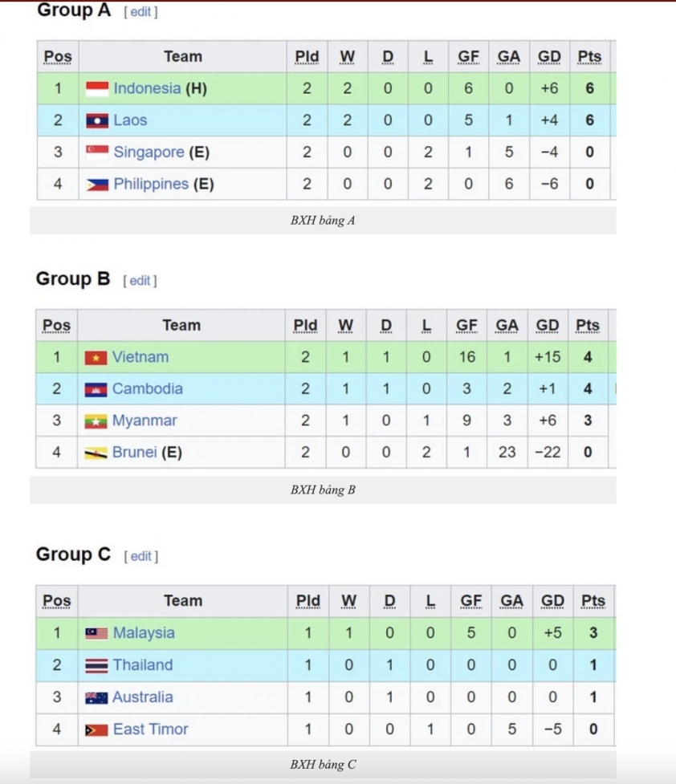Click the Laos flag icon

pos(97,120)
